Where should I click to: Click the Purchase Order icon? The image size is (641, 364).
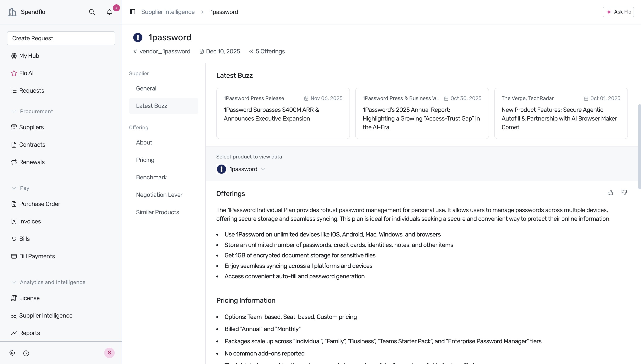click(x=14, y=204)
